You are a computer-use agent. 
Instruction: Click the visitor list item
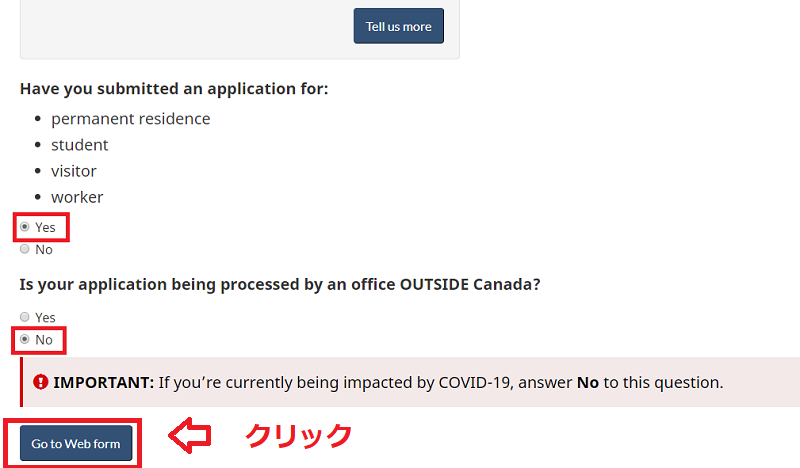coord(73,171)
